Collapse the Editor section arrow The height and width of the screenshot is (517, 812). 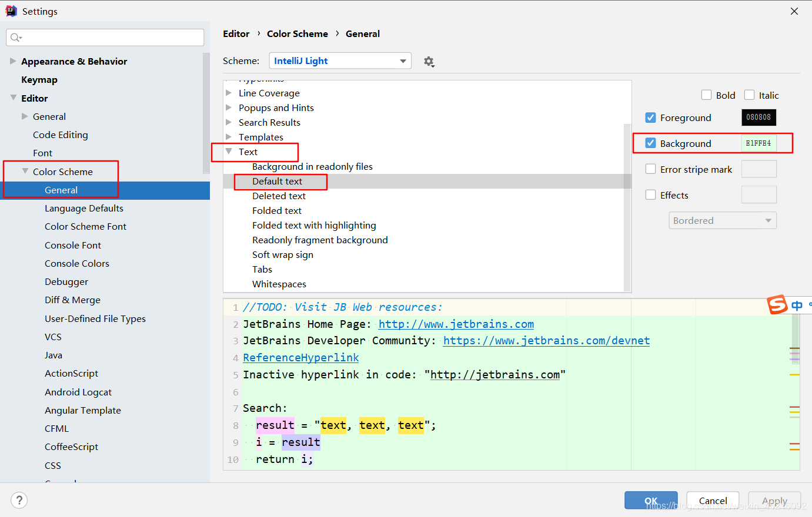point(13,98)
